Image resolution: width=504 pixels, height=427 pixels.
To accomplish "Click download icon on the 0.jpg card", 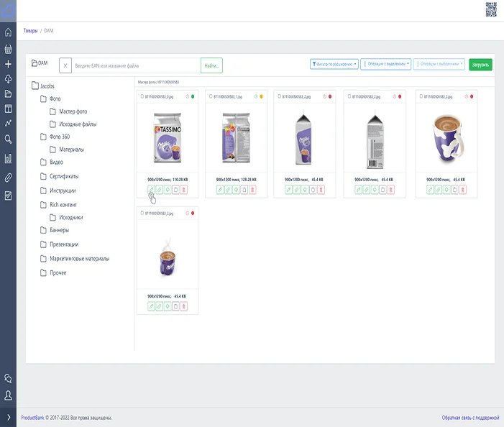I will pos(168,190).
